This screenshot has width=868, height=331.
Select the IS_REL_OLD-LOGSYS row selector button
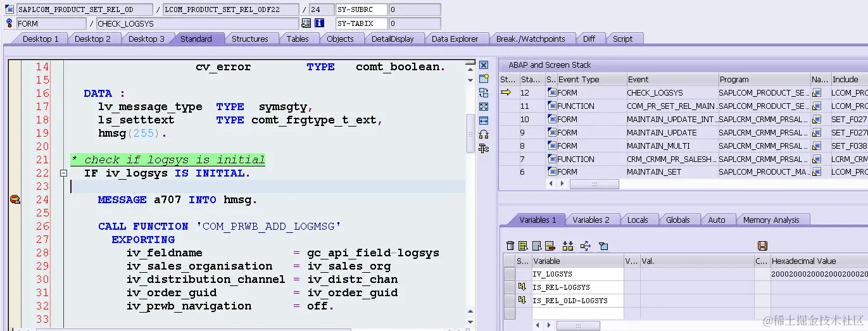pos(509,301)
